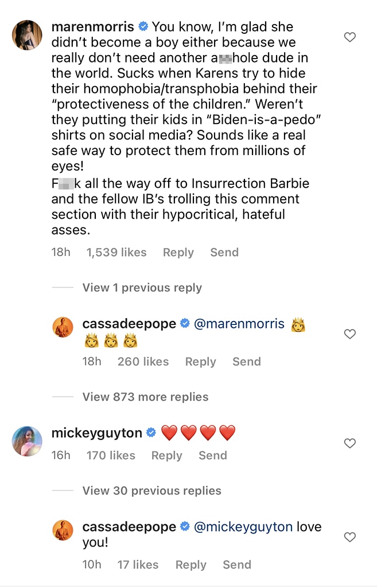Like mickeyguyton's hearts comment
Viewport: 377px width, 588px height.
[349, 443]
